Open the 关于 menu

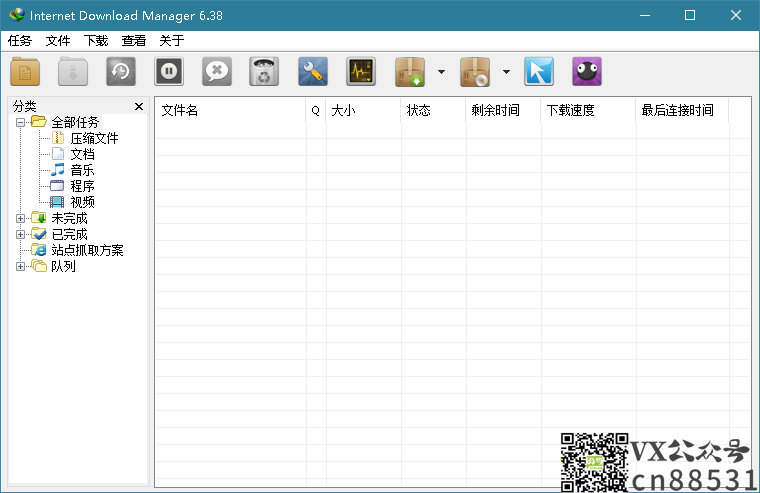click(172, 41)
